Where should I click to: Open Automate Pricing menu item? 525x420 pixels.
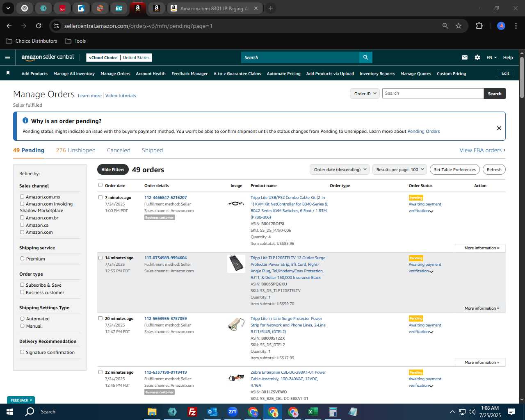[283, 74]
